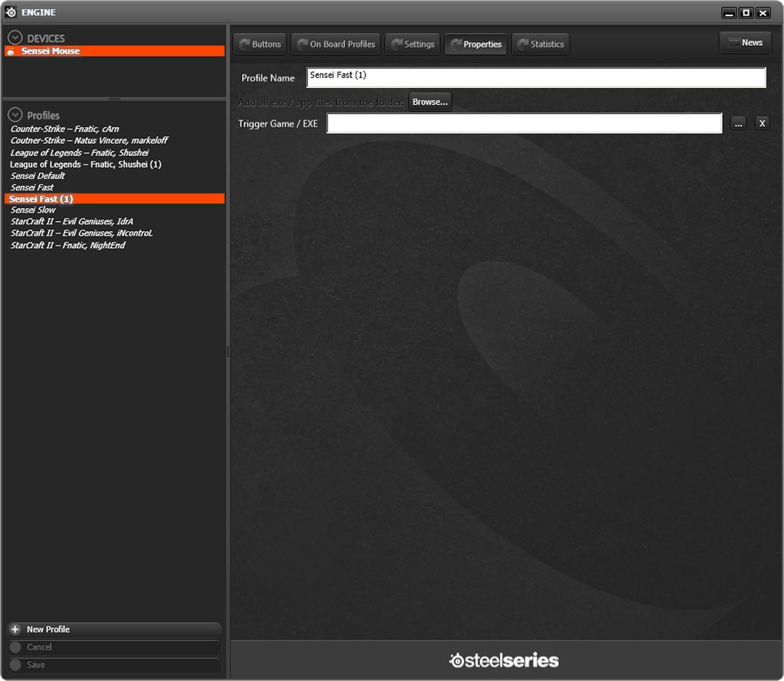
Task: Select highlighted Sensei Fast (1) profile
Action: [115, 199]
